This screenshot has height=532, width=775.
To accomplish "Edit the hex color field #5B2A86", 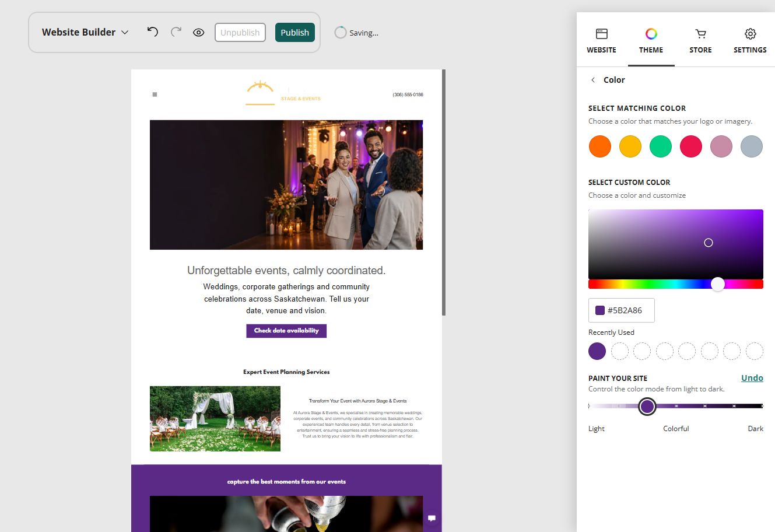I will (x=622, y=310).
